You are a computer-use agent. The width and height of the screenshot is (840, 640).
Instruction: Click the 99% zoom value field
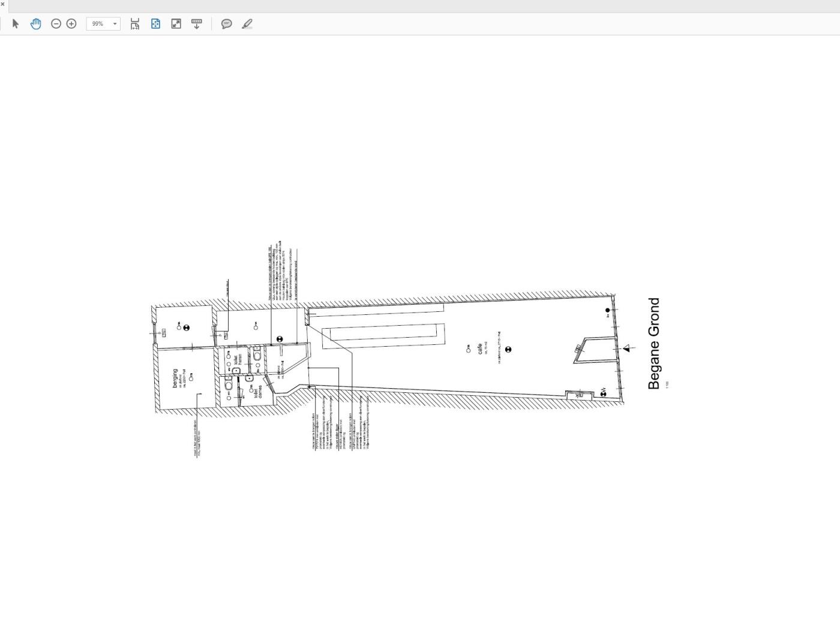click(98, 24)
